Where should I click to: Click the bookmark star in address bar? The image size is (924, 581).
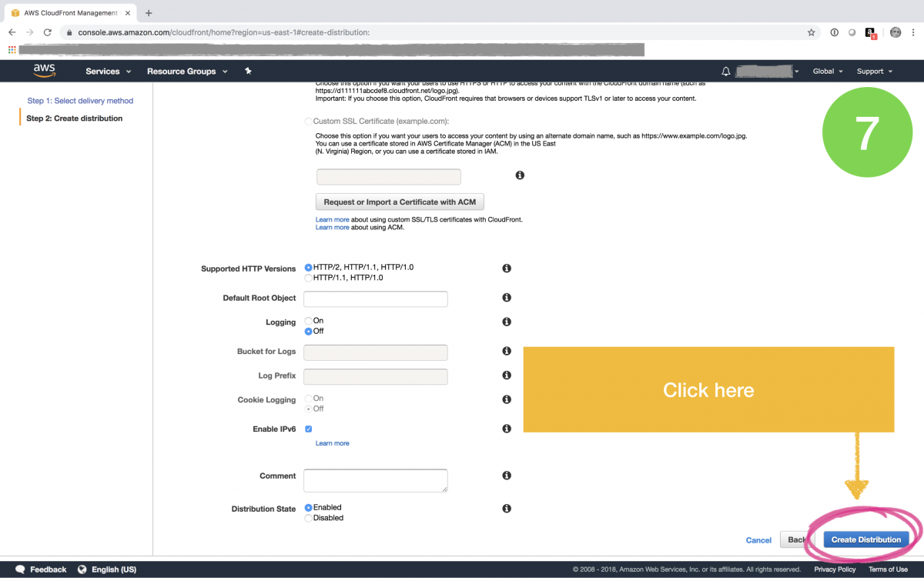coord(810,32)
